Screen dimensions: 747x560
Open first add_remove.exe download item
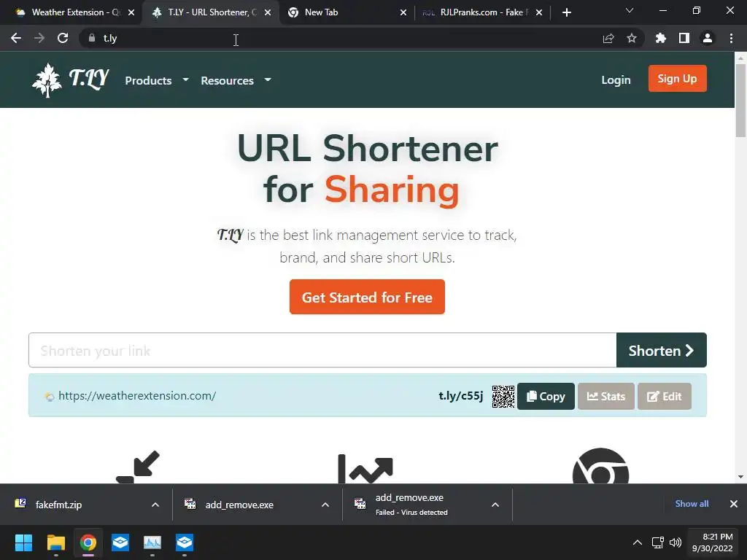click(x=239, y=505)
